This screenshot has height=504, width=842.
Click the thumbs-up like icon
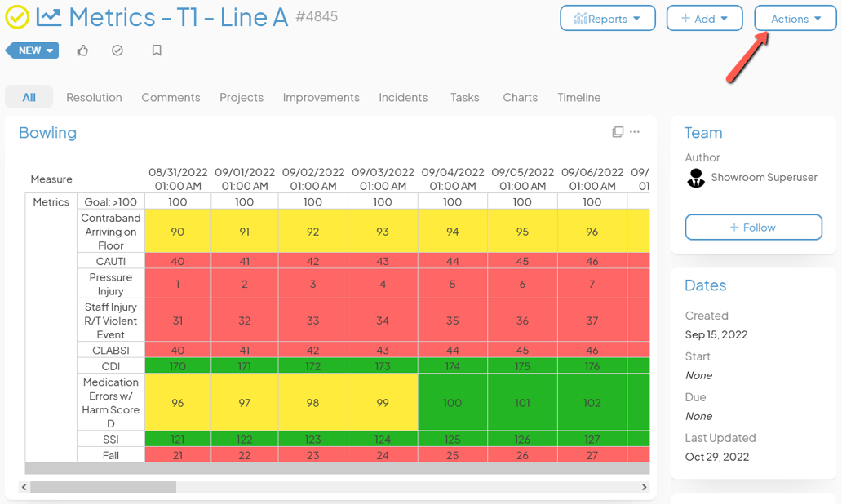tap(82, 51)
